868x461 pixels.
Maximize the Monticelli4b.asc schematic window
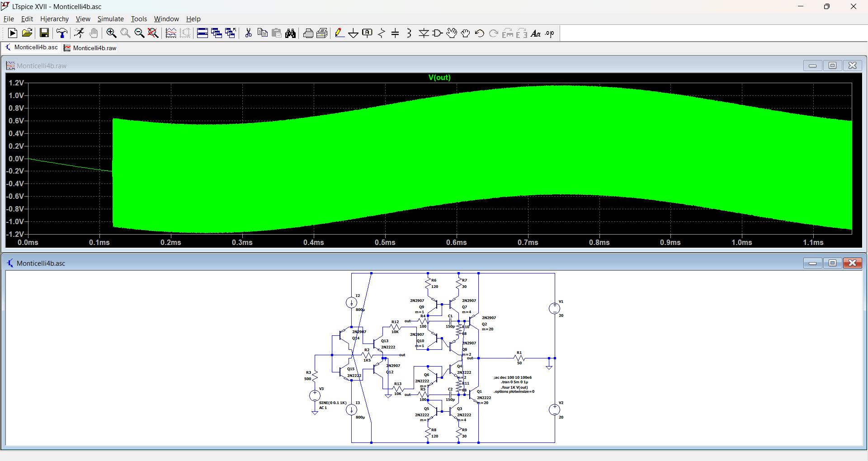(x=832, y=263)
